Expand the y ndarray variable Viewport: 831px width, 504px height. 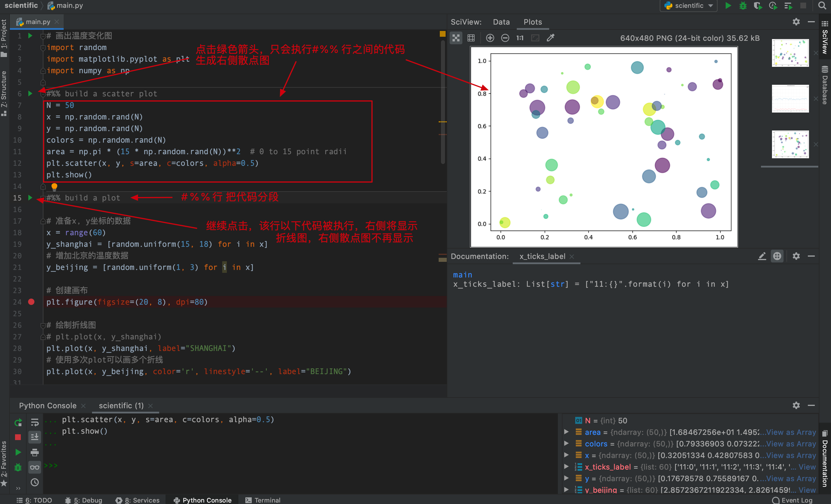[566, 478]
